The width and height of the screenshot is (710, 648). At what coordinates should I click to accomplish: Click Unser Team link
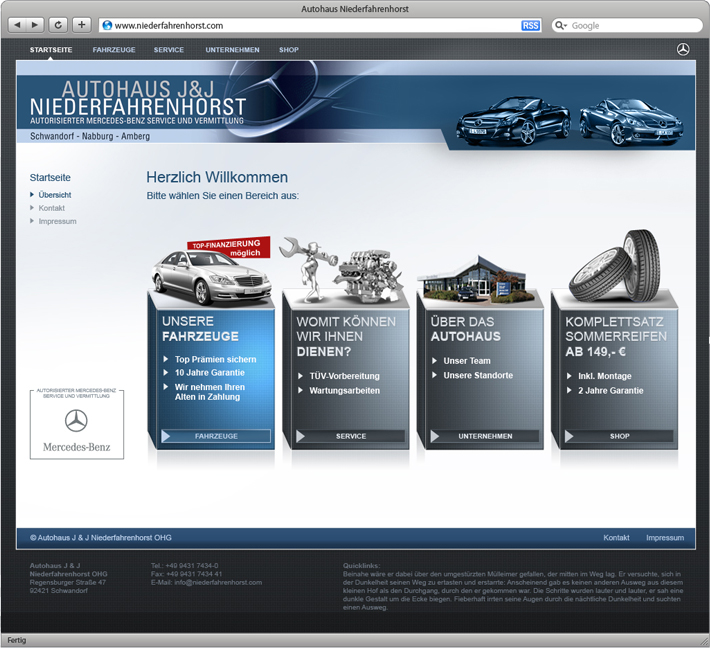pos(467,361)
